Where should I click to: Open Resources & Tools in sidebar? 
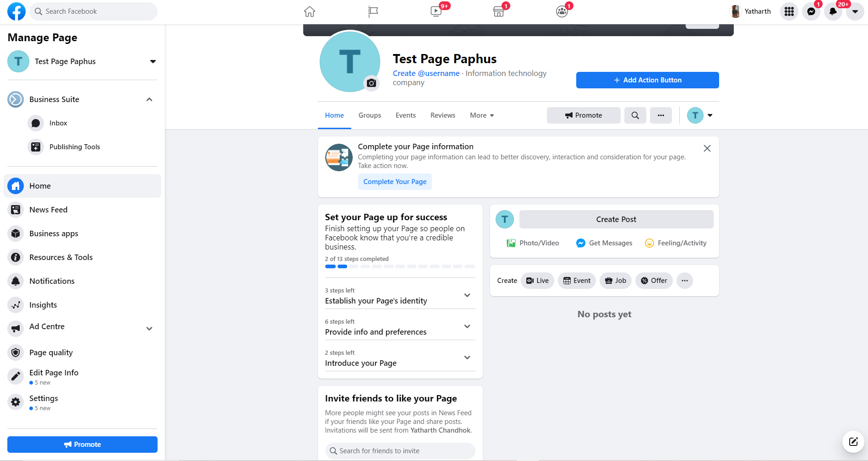tap(82, 257)
